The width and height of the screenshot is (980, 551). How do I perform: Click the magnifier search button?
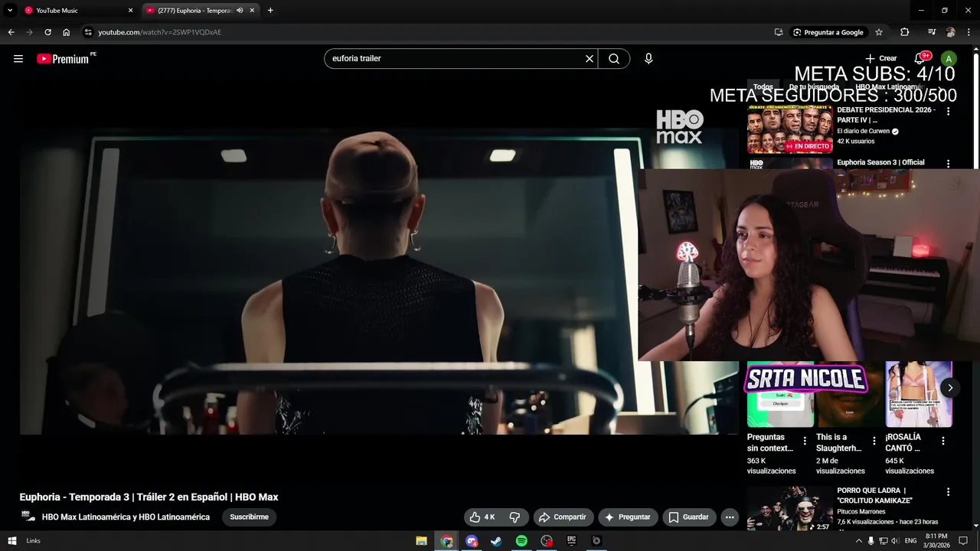[x=614, y=59]
